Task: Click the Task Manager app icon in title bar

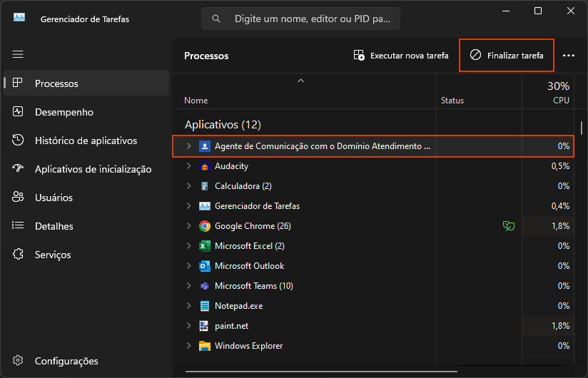Action: point(19,18)
